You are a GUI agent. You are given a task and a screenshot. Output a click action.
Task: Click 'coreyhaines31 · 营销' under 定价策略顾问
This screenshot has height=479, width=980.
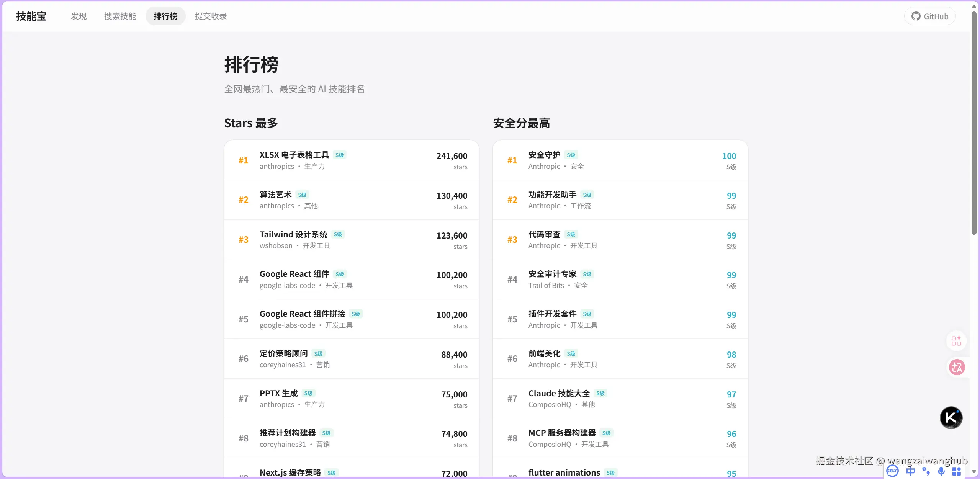coord(294,365)
